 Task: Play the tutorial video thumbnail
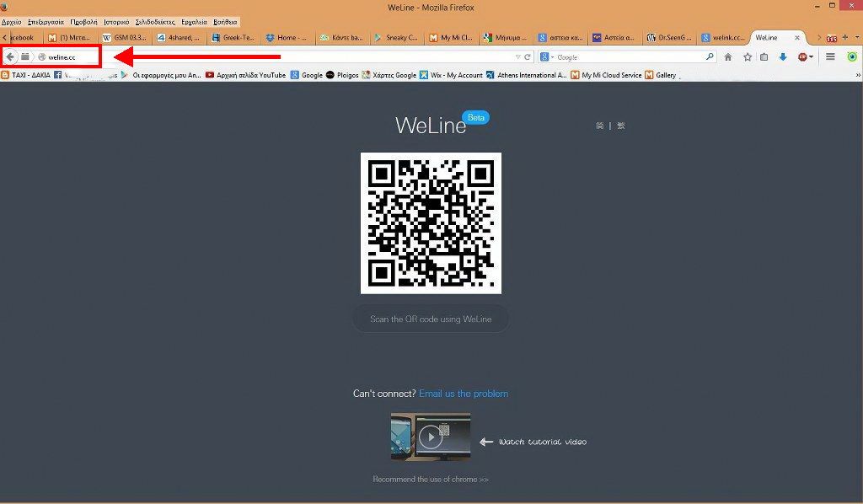[431, 437]
